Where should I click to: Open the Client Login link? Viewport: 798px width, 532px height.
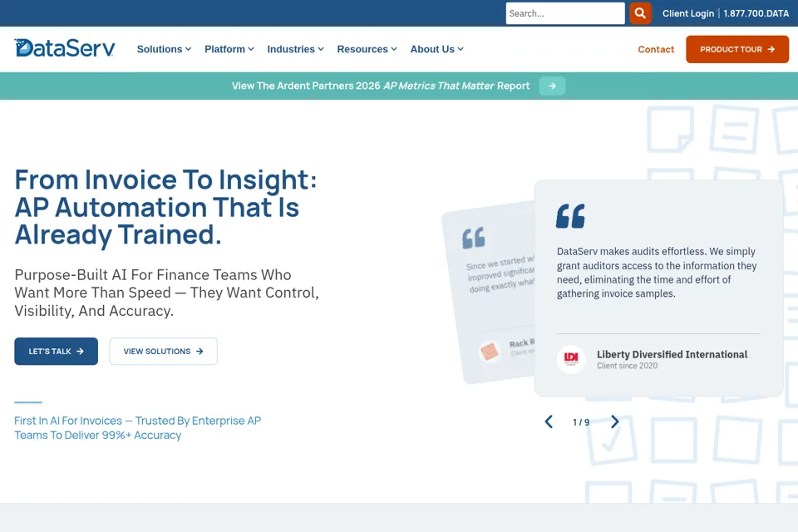click(x=688, y=14)
